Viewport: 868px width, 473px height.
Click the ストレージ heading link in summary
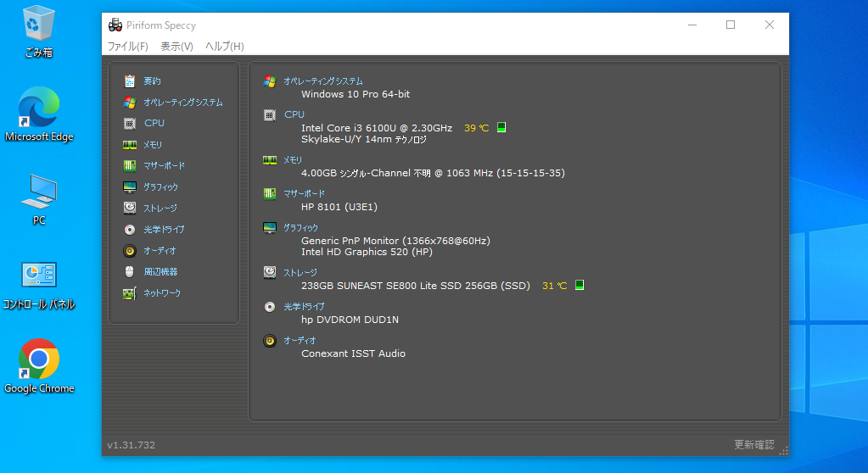[300, 273]
